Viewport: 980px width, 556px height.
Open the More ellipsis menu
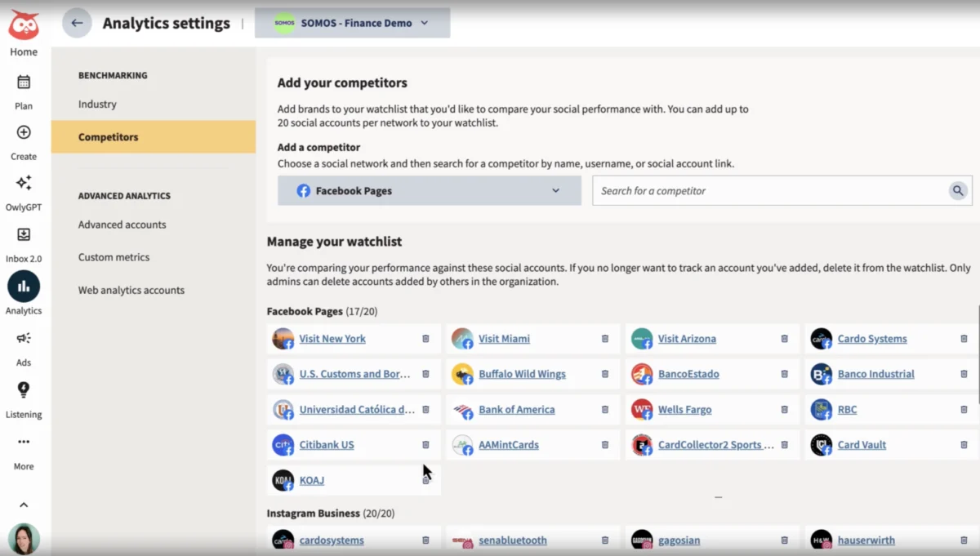point(24,442)
